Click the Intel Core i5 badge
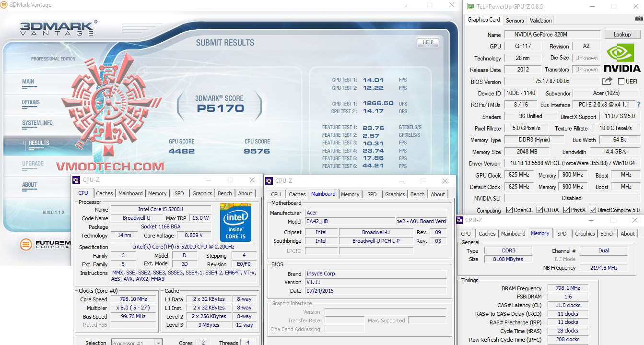The height and width of the screenshot is (345, 644). 235,222
